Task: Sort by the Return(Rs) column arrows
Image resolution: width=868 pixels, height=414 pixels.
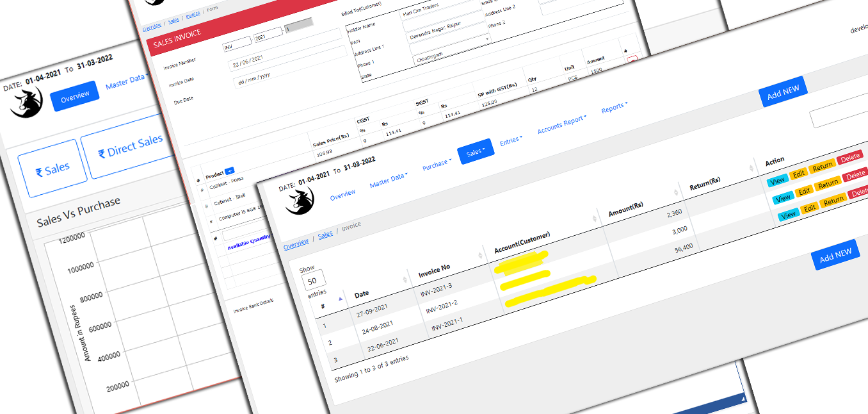Action: [751, 168]
